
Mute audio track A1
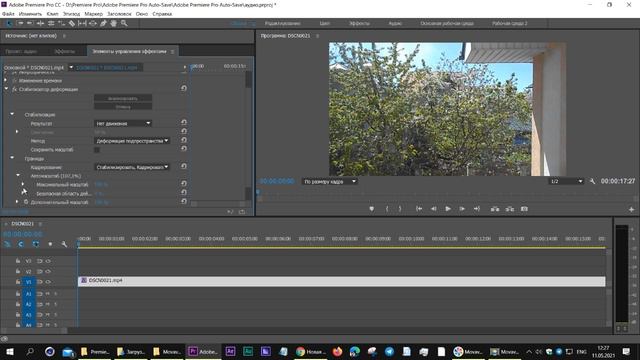pos(48,294)
